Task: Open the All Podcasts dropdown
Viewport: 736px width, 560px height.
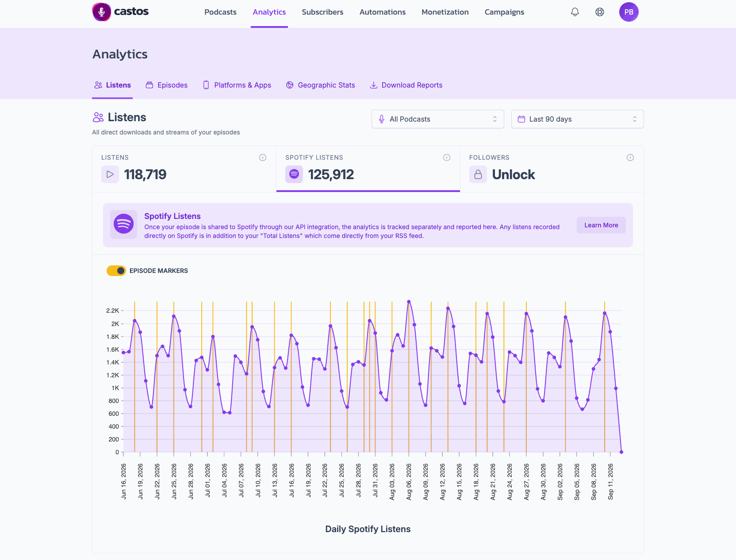Action: point(438,119)
